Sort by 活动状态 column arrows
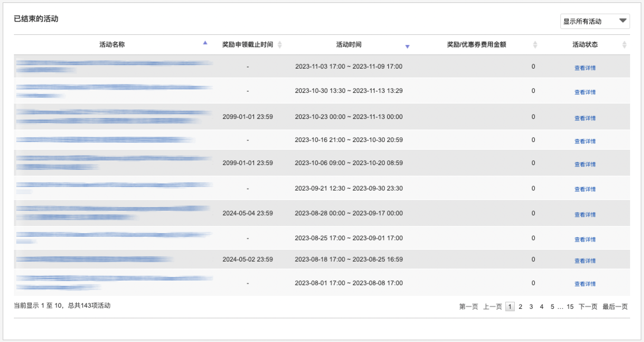 (x=624, y=45)
